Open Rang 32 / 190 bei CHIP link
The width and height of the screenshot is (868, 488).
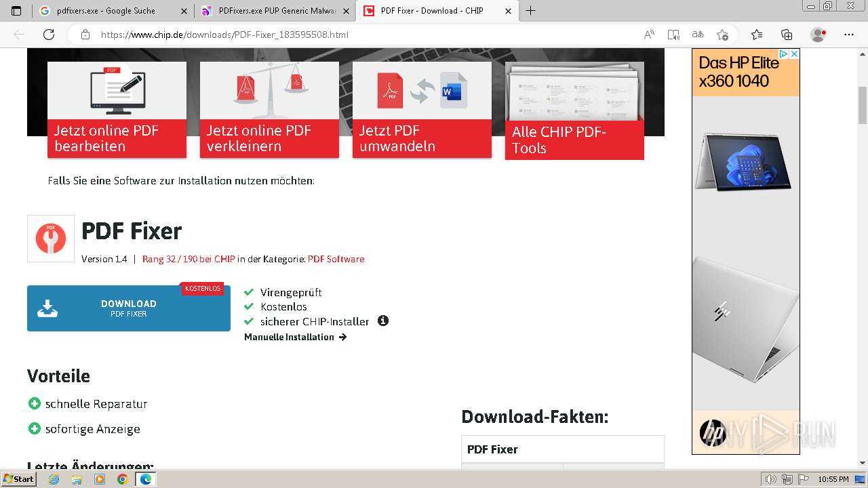[189, 259]
